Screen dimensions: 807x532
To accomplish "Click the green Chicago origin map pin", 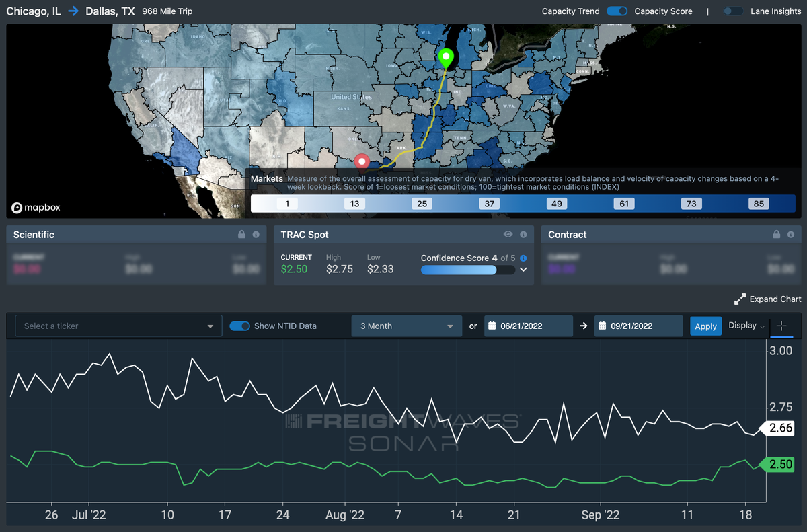I will point(445,59).
